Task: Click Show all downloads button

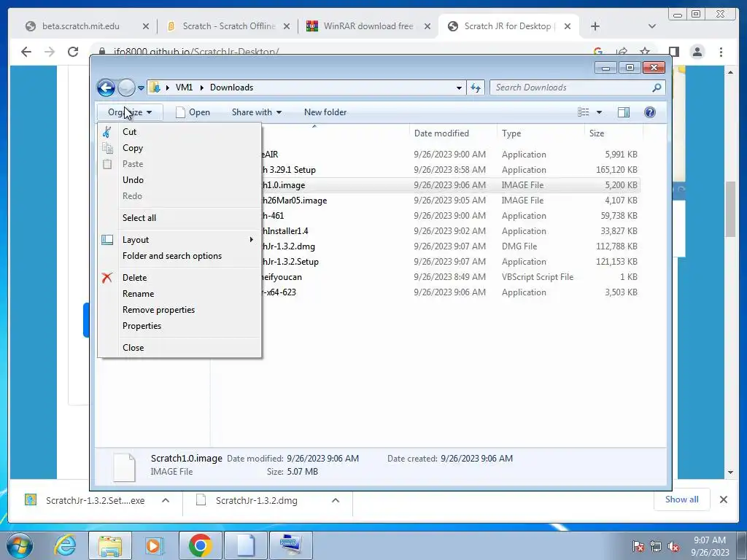Action: (x=682, y=499)
